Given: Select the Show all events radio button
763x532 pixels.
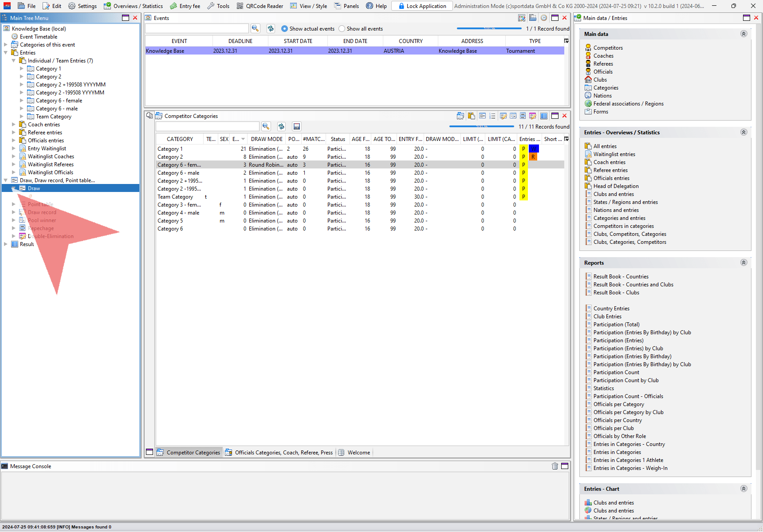Looking at the screenshot, I should 342,29.
